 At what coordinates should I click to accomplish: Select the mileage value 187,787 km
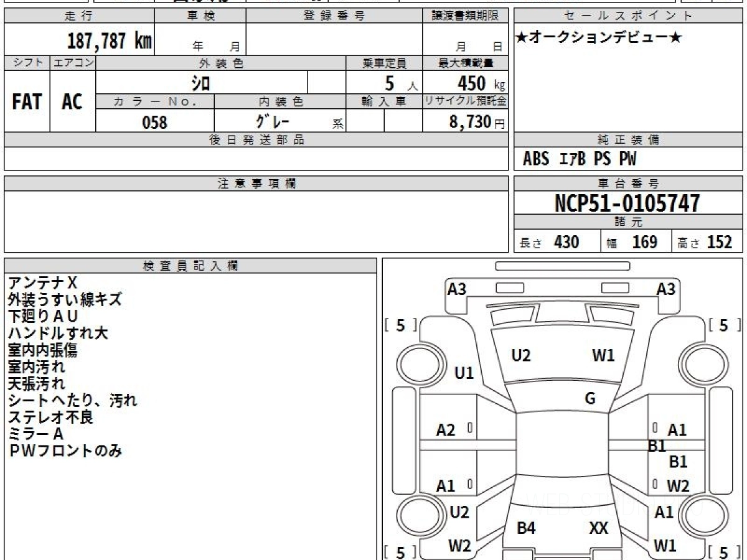click(x=110, y=41)
